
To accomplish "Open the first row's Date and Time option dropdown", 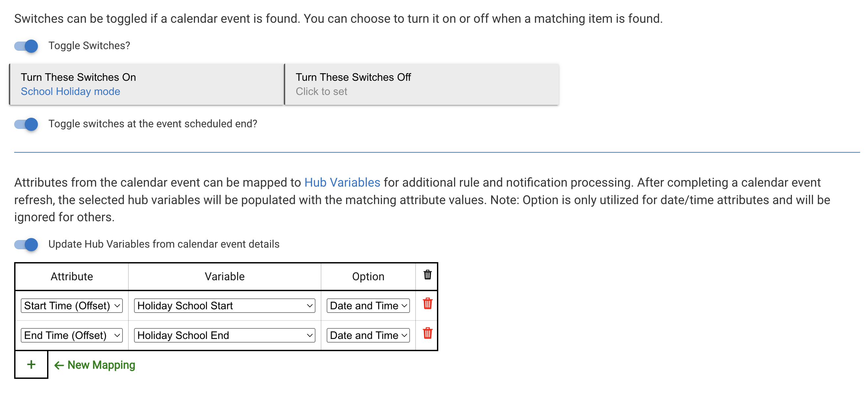I will (368, 306).
